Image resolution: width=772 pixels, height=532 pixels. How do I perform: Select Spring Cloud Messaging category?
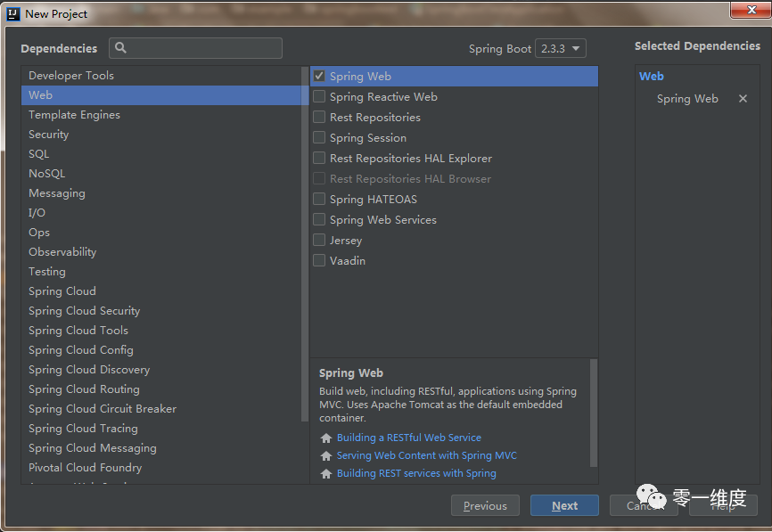[161, 448]
